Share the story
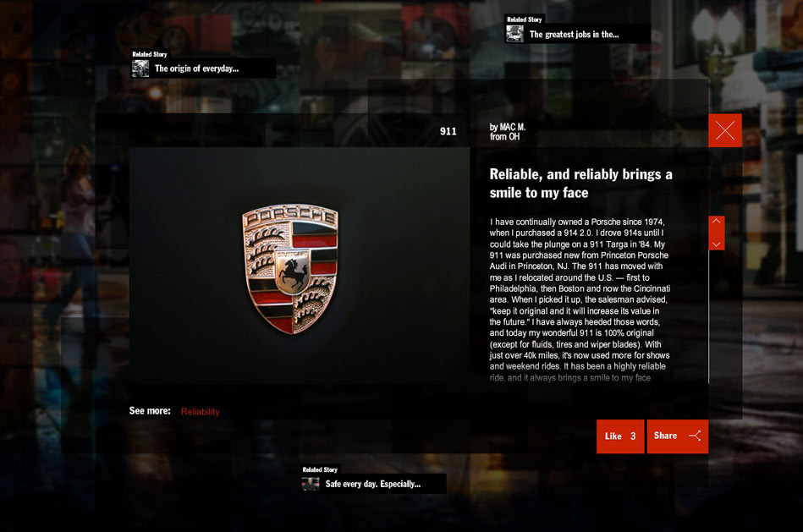The image size is (803, 532). (x=678, y=436)
